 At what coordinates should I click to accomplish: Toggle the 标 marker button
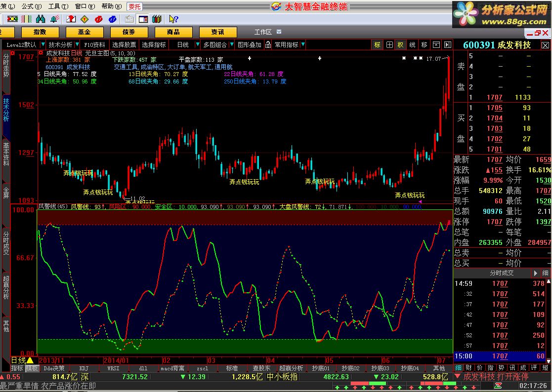click(x=378, y=44)
